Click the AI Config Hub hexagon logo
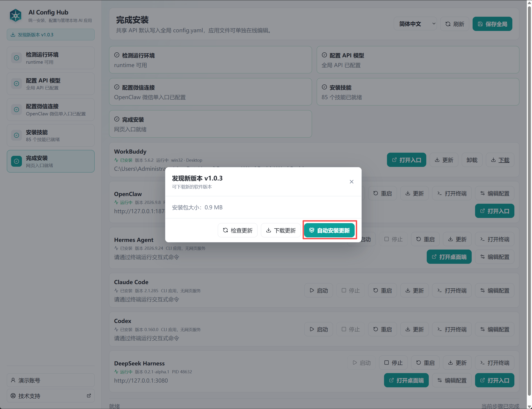This screenshot has width=532, height=409. tap(16, 15)
